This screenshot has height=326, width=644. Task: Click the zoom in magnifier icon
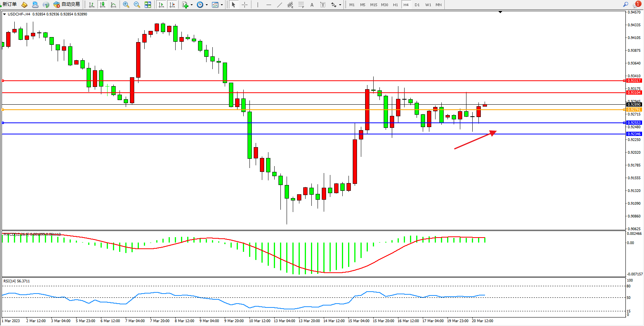pos(126,5)
